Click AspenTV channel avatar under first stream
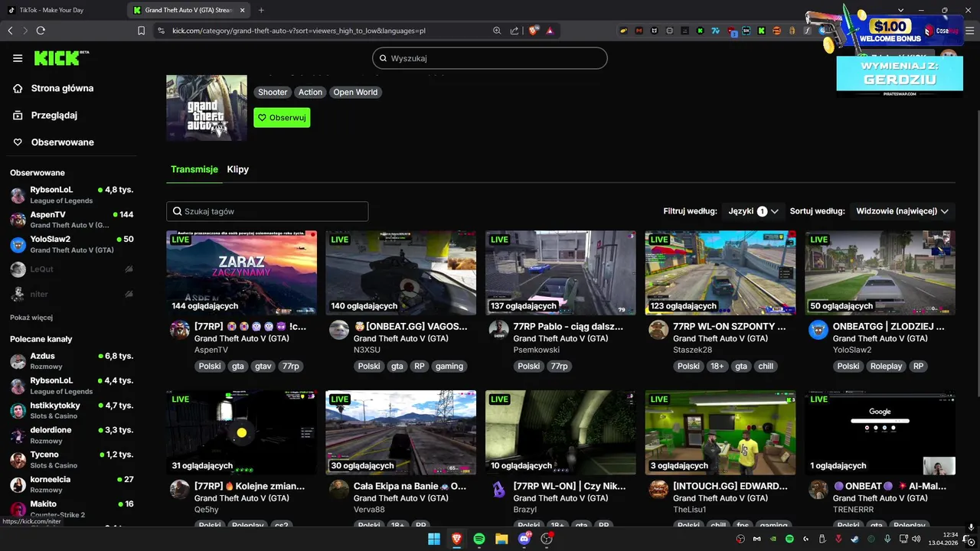The width and height of the screenshot is (980, 551). [179, 330]
